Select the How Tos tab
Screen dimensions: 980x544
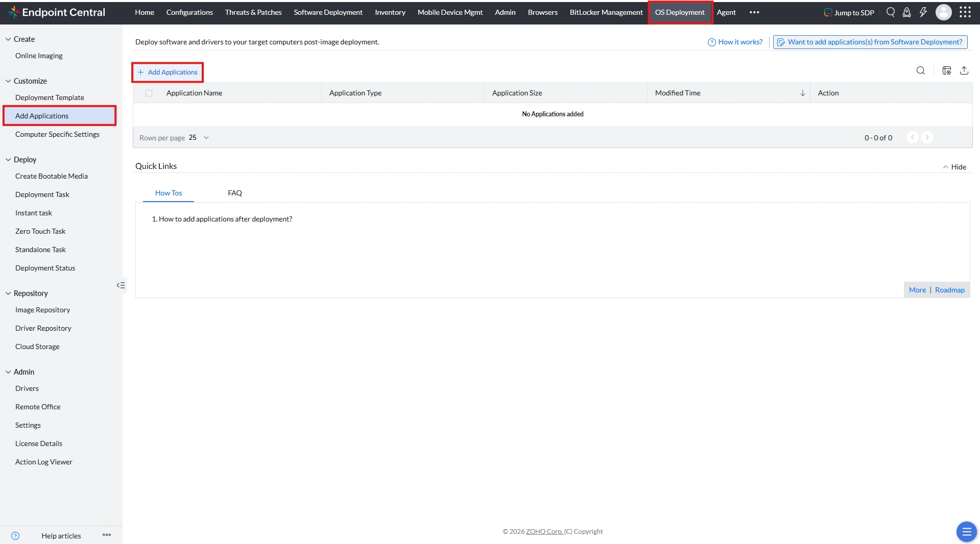(169, 193)
